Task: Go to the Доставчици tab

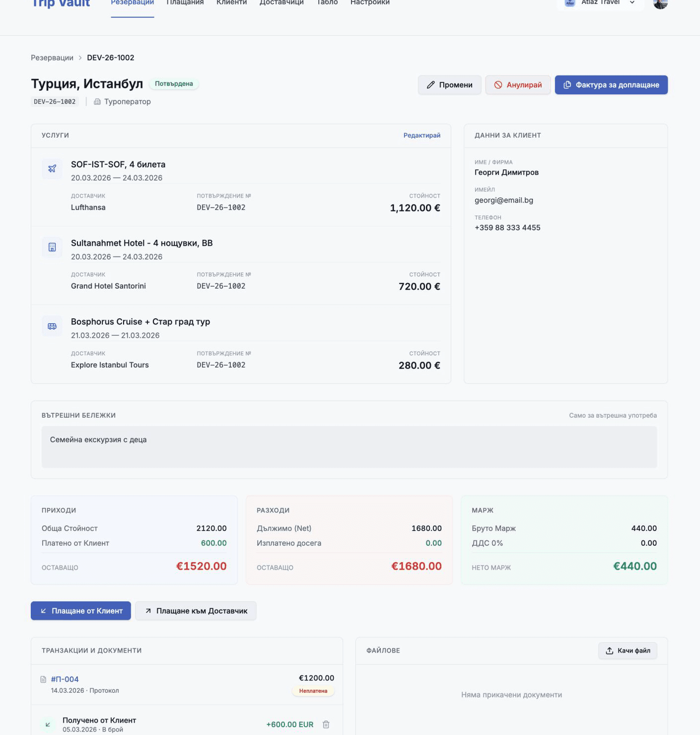Action: pyautogui.click(x=281, y=3)
